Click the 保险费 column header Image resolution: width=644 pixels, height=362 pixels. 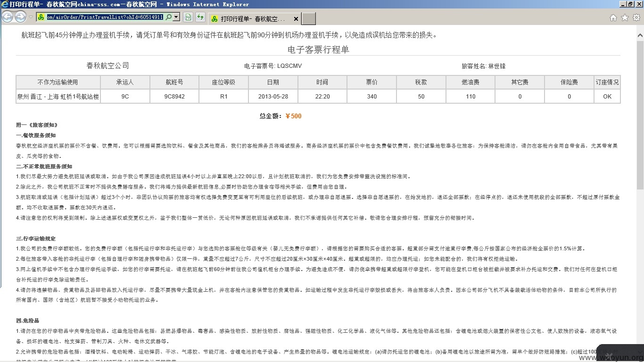(x=569, y=82)
